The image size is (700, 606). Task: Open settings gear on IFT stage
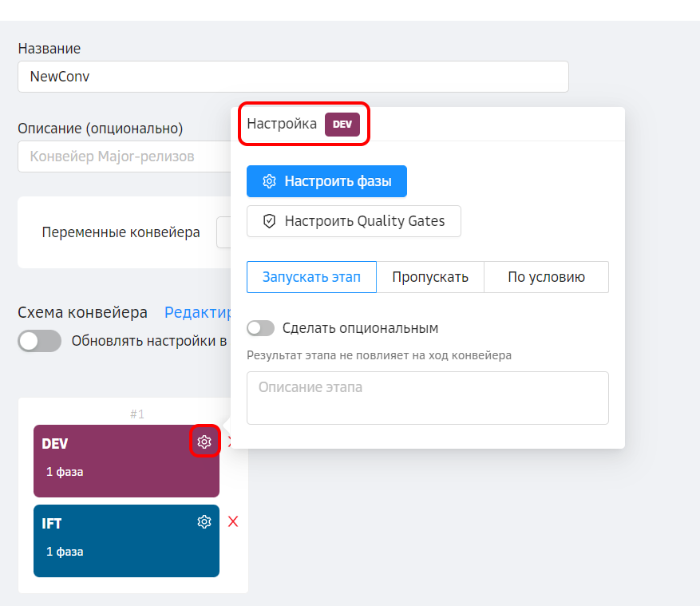(x=204, y=521)
